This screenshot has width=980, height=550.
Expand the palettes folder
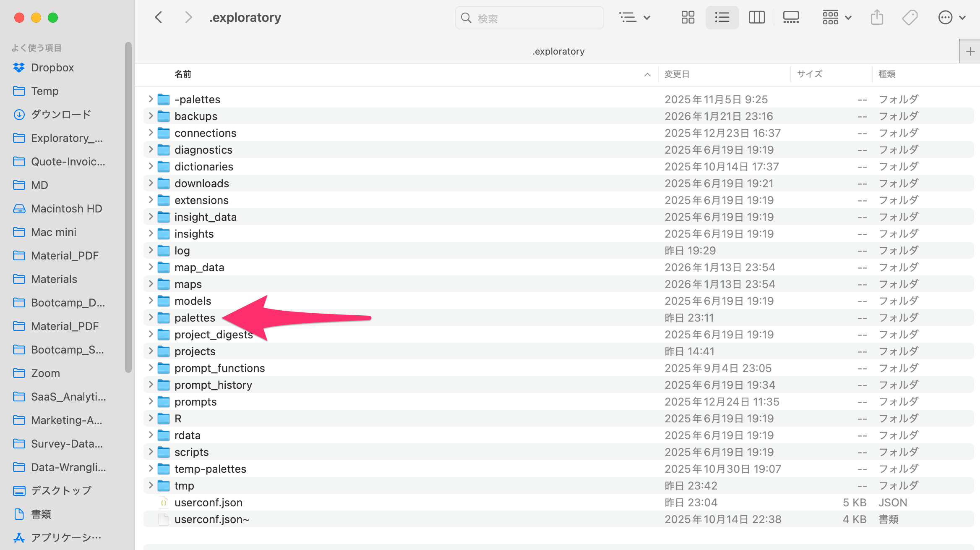[x=151, y=317]
